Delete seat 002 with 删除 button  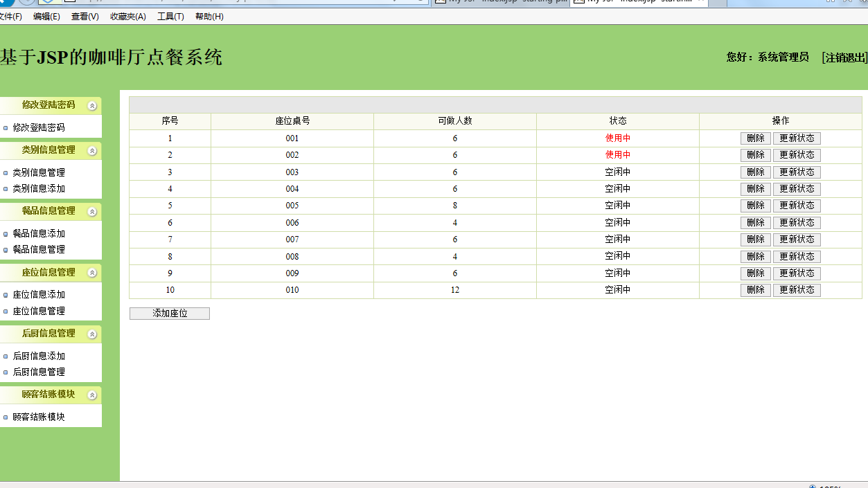pos(755,155)
